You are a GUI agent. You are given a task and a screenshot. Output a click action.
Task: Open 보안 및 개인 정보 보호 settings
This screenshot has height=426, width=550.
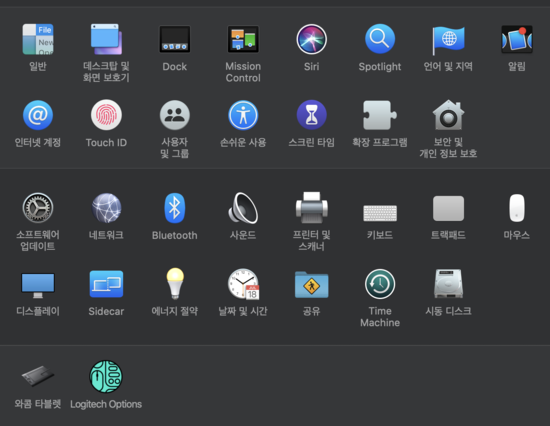coord(448,115)
